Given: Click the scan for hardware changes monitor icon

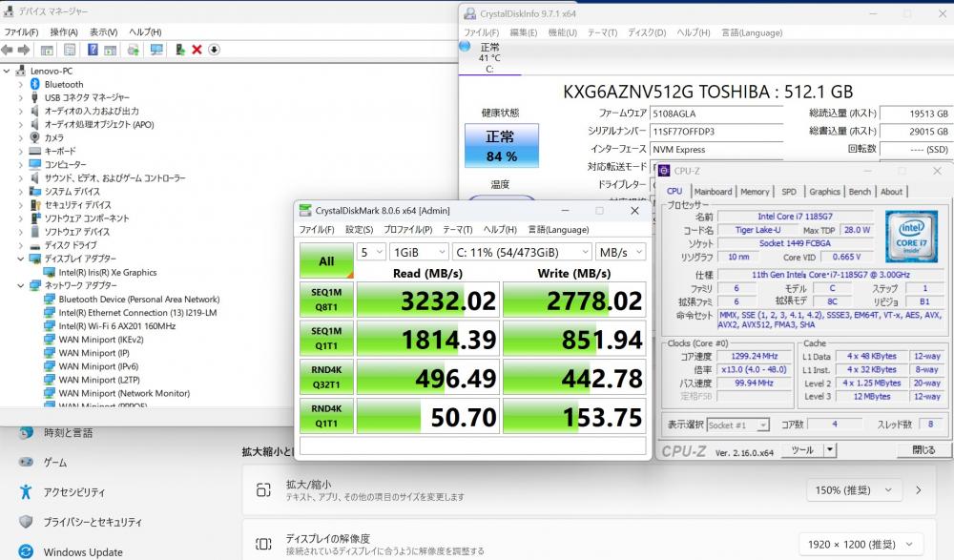Looking at the screenshot, I should (156, 50).
